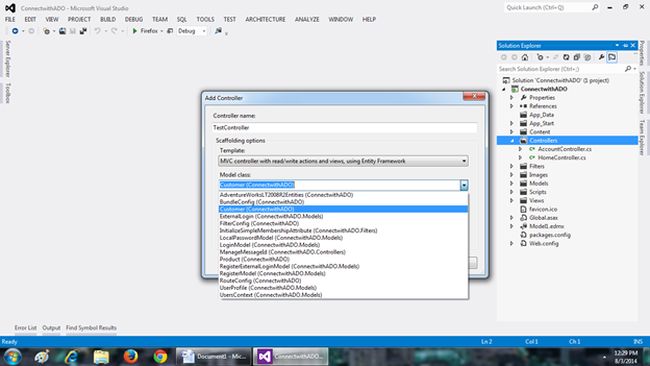The image size is (650, 366).
Task: Launch Google Chrome from the taskbar
Action: [160, 356]
